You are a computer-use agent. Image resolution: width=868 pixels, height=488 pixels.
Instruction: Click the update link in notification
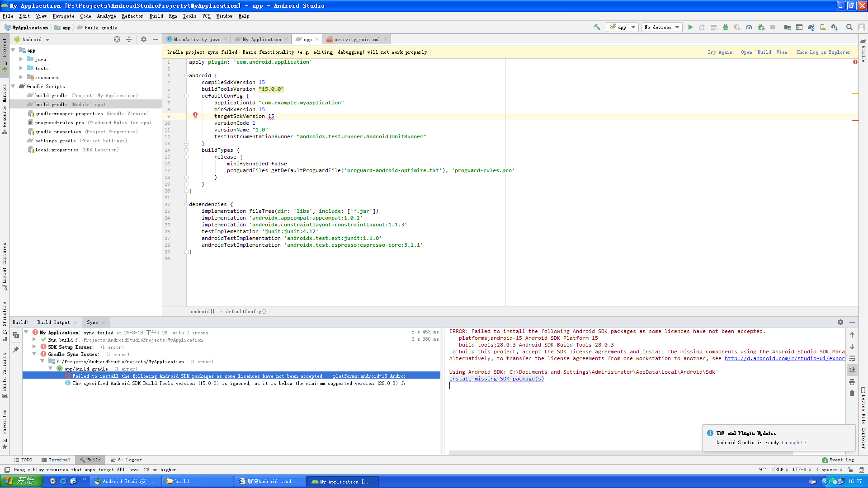pyautogui.click(x=797, y=442)
